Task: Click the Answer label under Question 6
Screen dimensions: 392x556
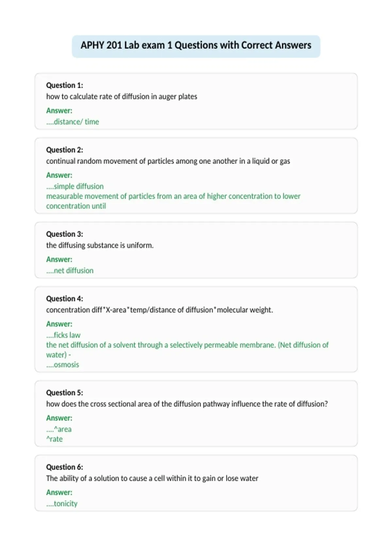Action: [59, 493]
